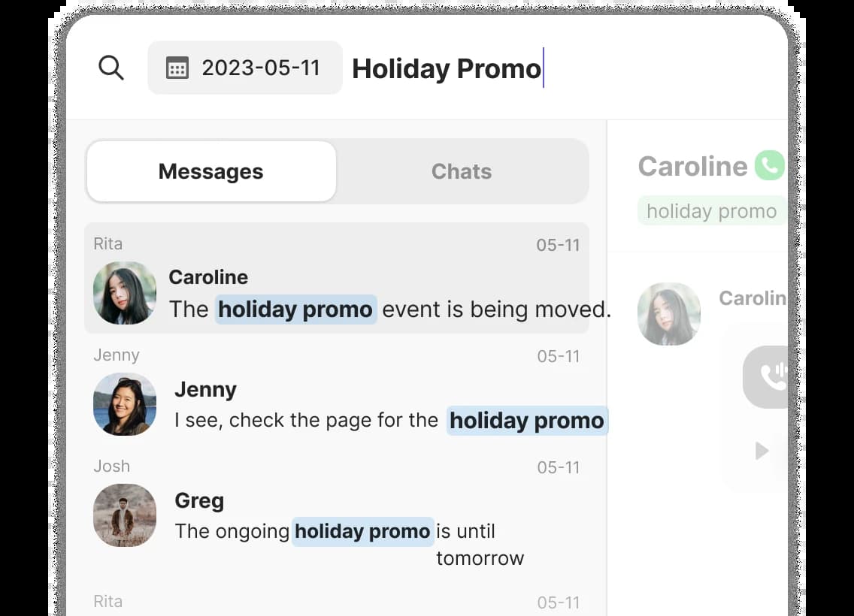The width and height of the screenshot is (854, 616).
Task: Open message 'holiday promo event is being moved'
Action: (389, 310)
